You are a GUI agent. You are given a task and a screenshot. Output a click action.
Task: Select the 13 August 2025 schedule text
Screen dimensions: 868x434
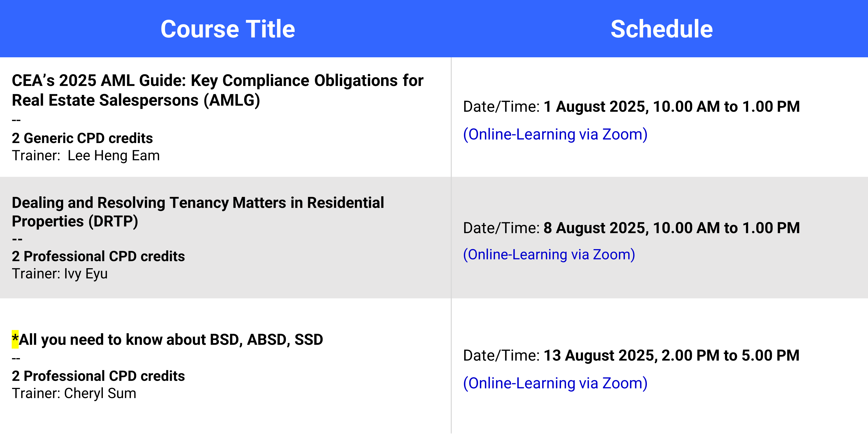point(671,356)
